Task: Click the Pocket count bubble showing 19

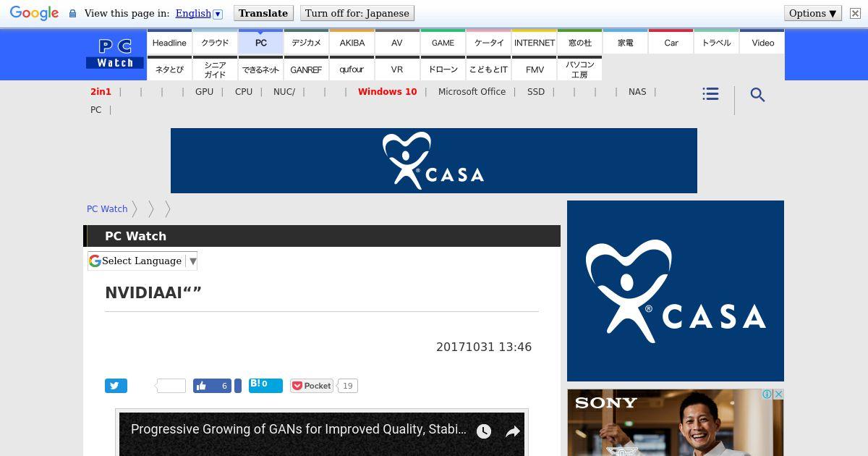Action: click(x=348, y=386)
